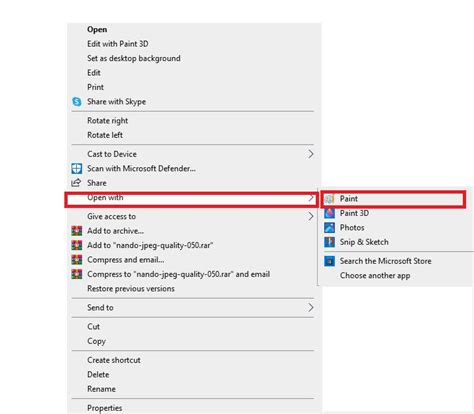Select Rotate left
This screenshot has height=414, width=474.
[105, 135]
